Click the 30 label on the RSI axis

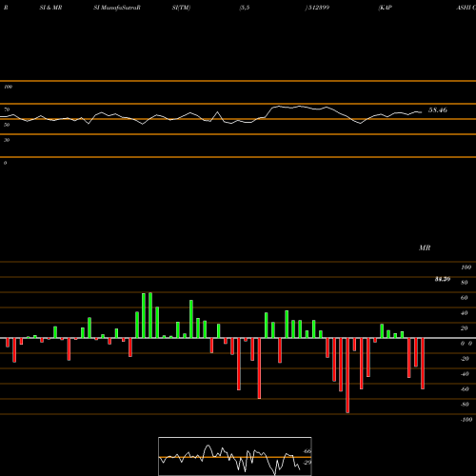tap(7, 140)
